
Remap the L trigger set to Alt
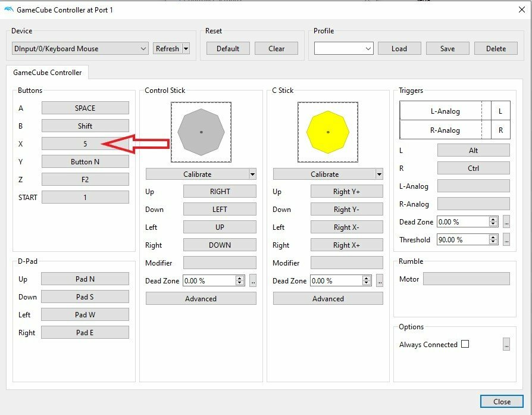[474, 150]
